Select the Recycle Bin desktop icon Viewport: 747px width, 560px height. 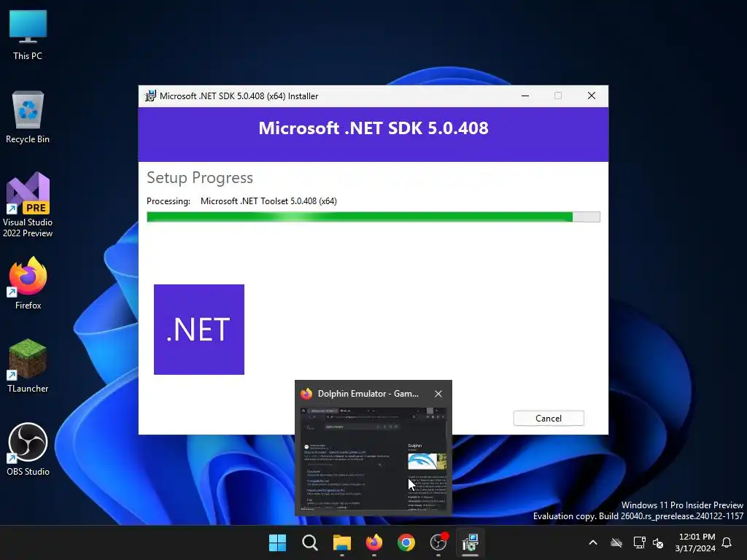[28, 117]
